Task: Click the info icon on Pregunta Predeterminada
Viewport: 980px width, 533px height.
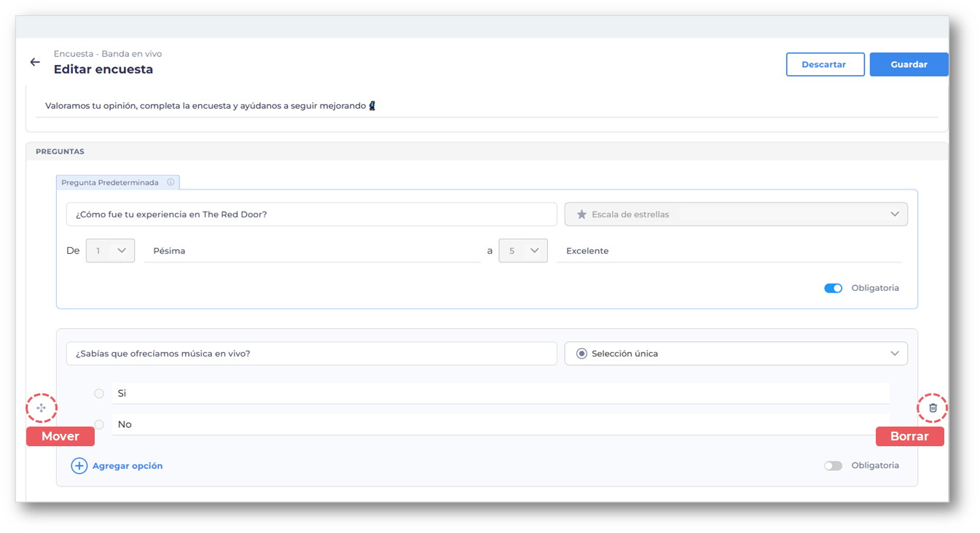Action: pyautogui.click(x=170, y=182)
